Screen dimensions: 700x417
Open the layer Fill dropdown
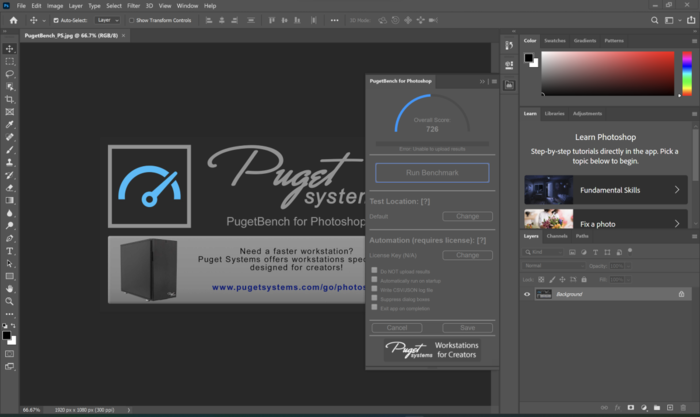click(629, 279)
